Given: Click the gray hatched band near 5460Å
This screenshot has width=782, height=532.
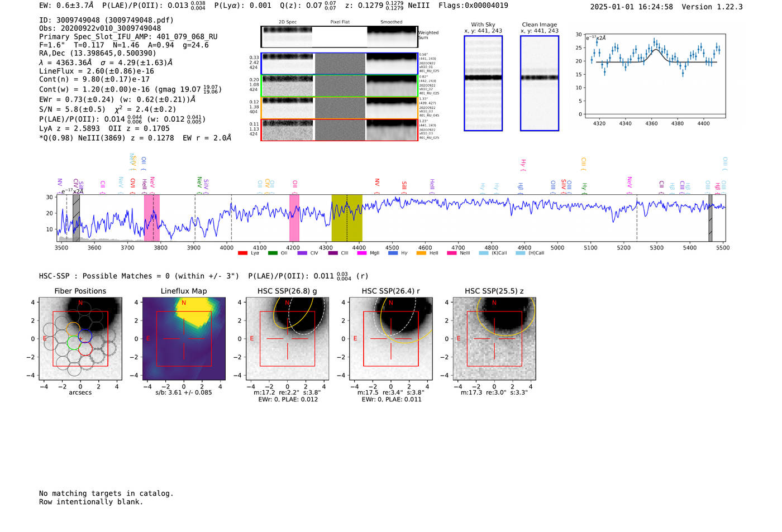Looking at the screenshot, I should [711, 218].
